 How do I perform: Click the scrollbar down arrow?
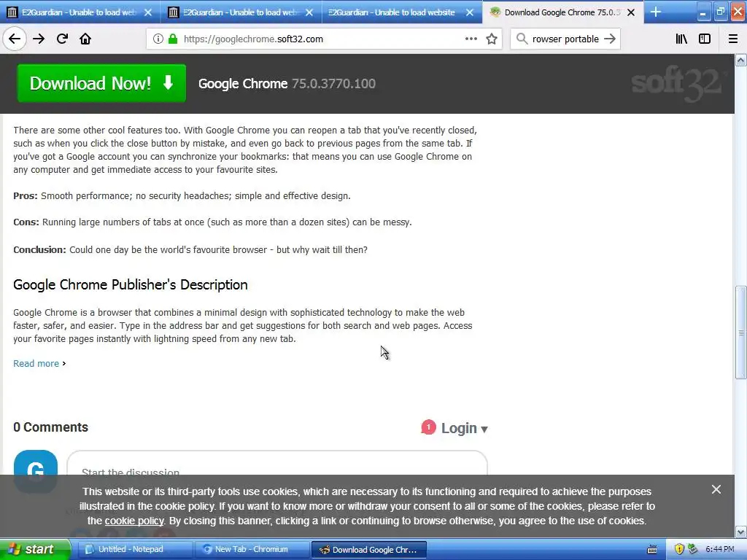click(740, 532)
